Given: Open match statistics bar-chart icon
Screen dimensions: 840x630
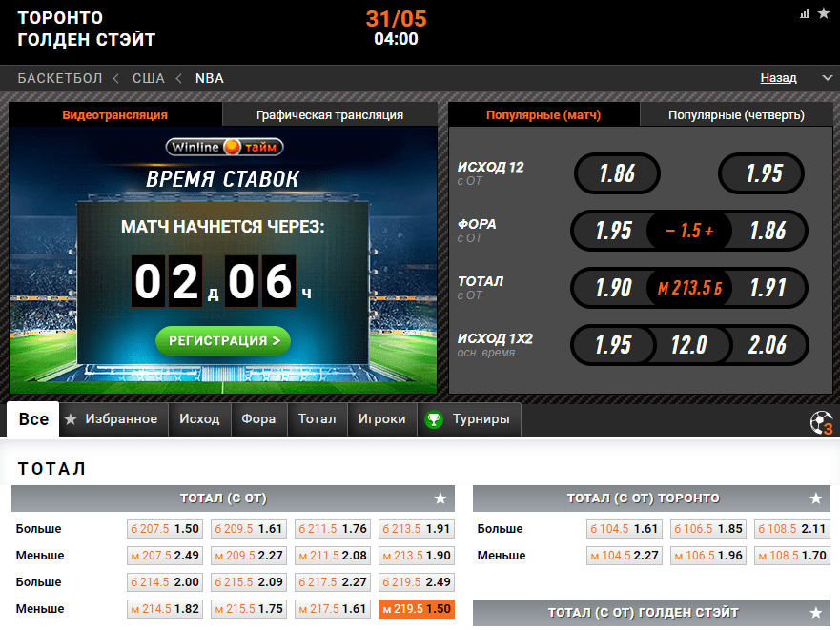Looking at the screenshot, I should click(804, 14).
